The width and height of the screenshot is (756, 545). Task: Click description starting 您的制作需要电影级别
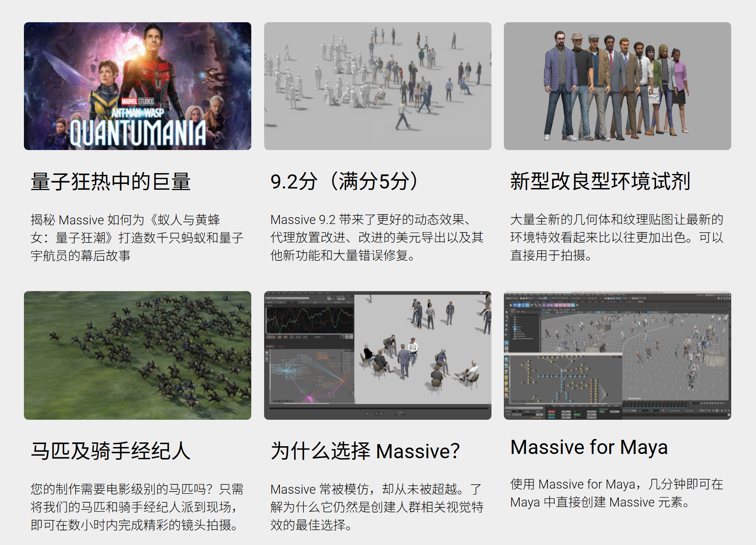[x=137, y=507]
